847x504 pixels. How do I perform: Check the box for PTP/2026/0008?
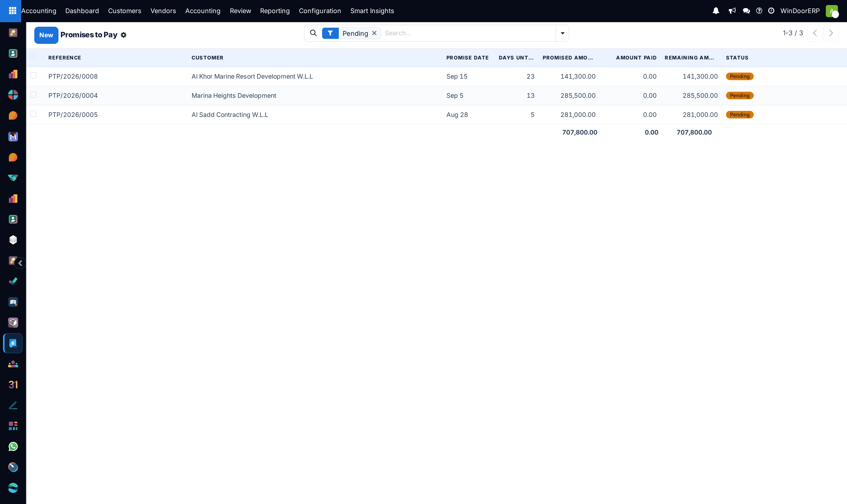click(33, 75)
